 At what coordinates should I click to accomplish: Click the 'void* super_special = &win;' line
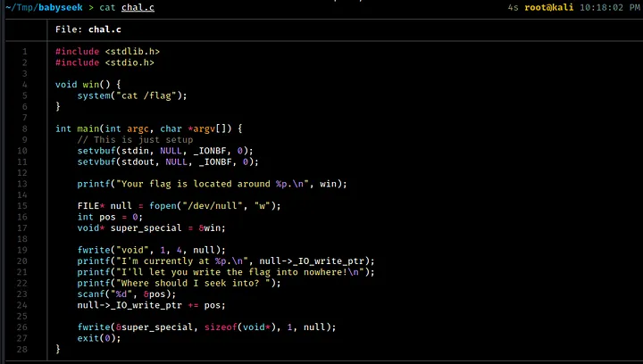(x=151, y=228)
